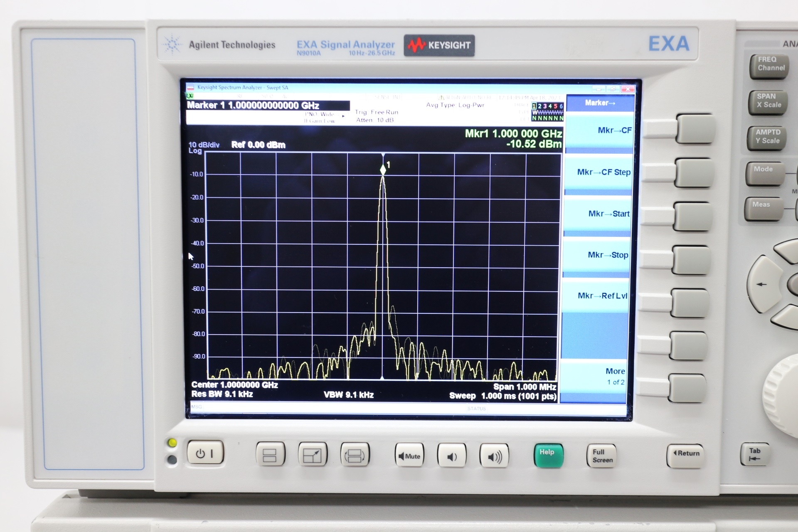Click the Tab key
Viewport: 798px width, 532px height.
tap(755, 454)
